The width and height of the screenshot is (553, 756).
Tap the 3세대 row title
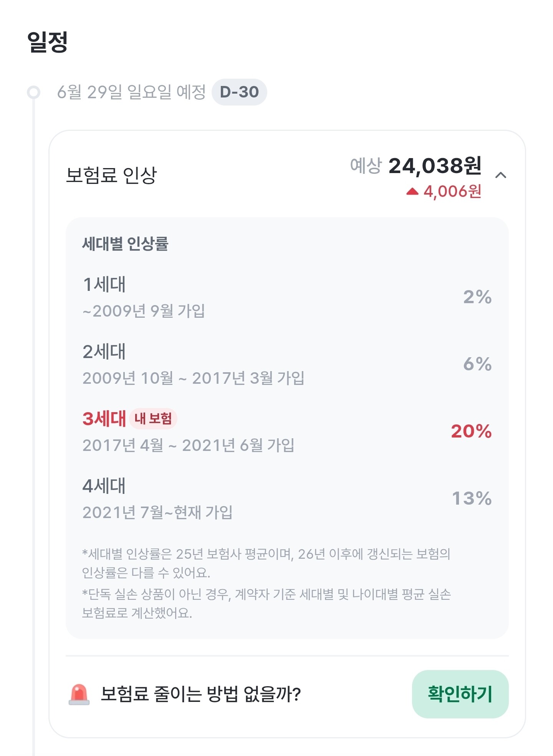point(104,418)
